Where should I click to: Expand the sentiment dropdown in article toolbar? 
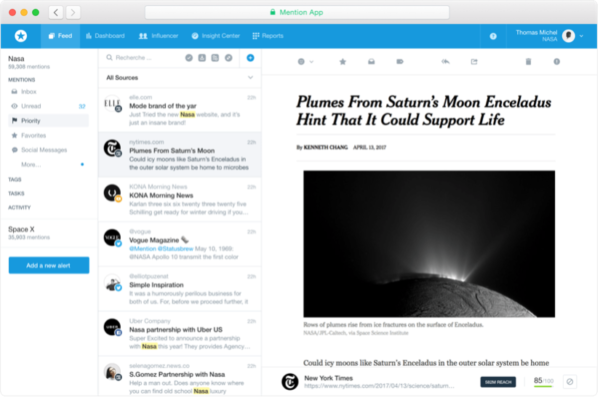pyautogui.click(x=306, y=62)
